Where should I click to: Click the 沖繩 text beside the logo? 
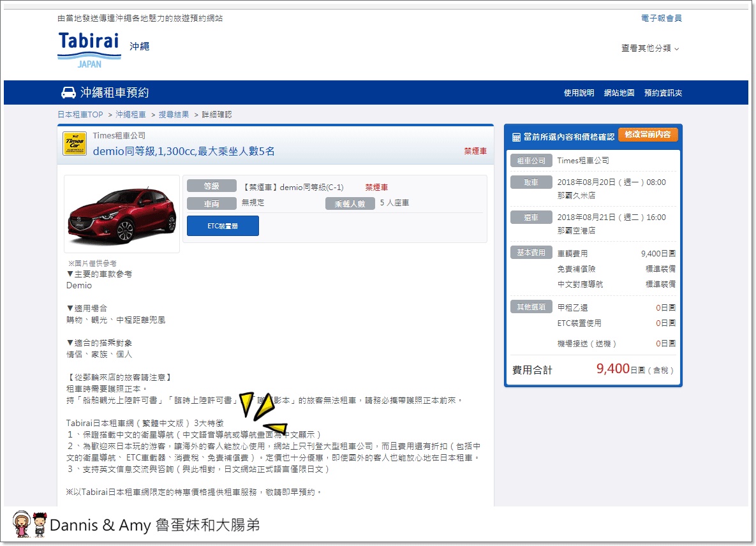pyautogui.click(x=139, y=47)
